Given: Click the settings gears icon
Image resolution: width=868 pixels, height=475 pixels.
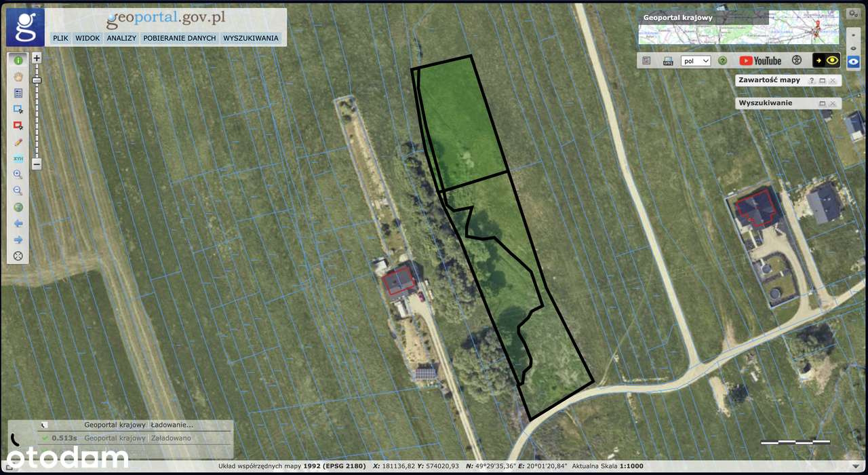Looking at the screenshot, I should click(853, 14).
